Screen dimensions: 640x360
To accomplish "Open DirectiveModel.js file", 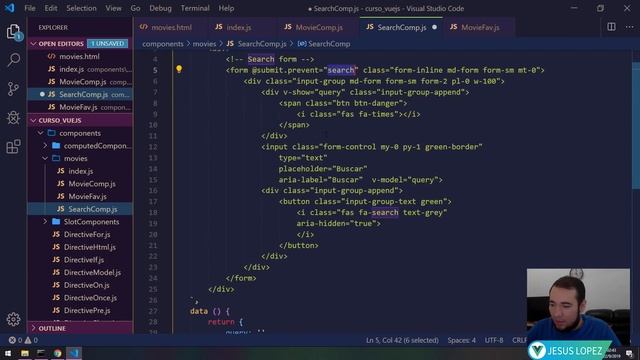I will click(x=80, y=272).
